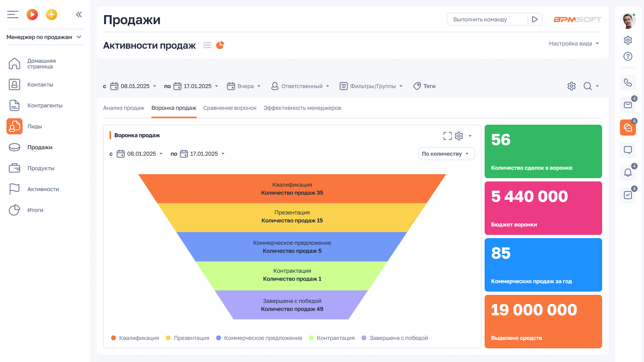Expand funnel chart to fullscreen
644x362 pixels.
pyautogui.click(x=447, y=136)
